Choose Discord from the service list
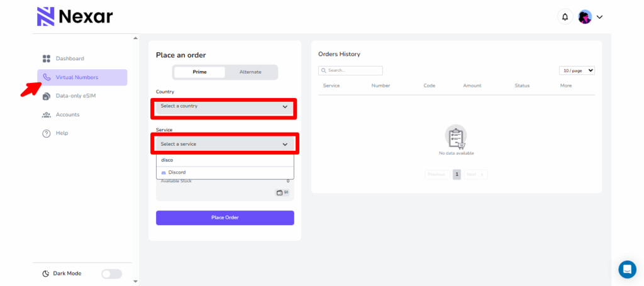 click(x=177, y=172)
